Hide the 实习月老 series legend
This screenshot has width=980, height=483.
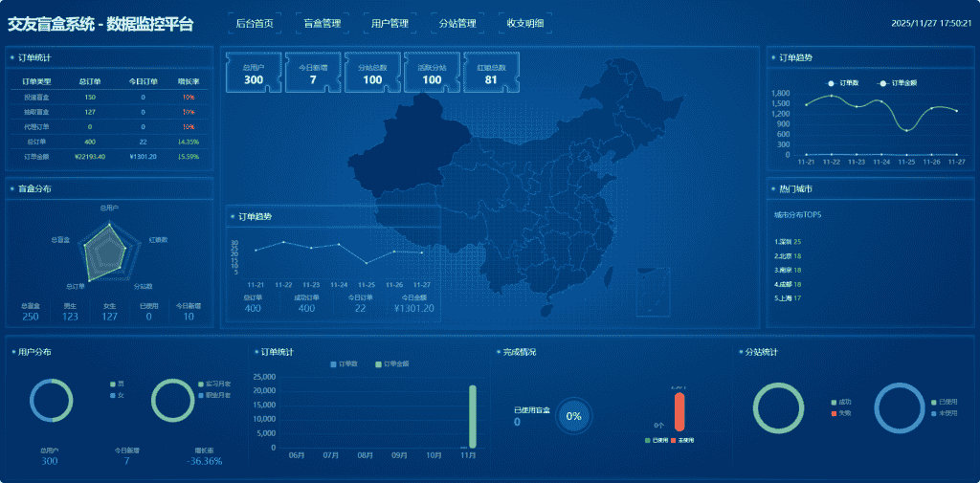[x=214, y=384]
